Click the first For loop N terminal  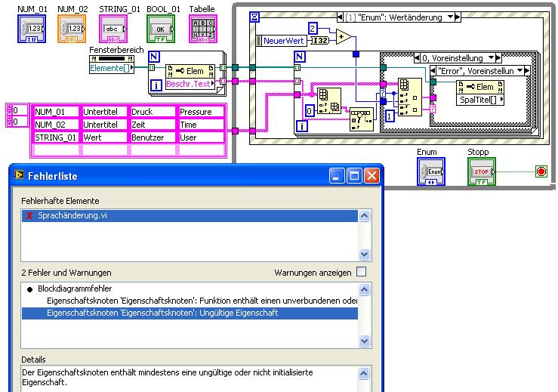[x=154, y=57]
